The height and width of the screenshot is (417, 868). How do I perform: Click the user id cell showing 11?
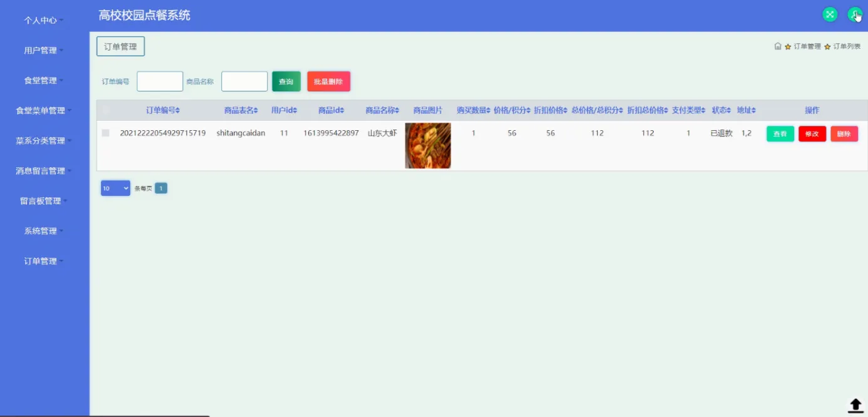pos(284,133)
